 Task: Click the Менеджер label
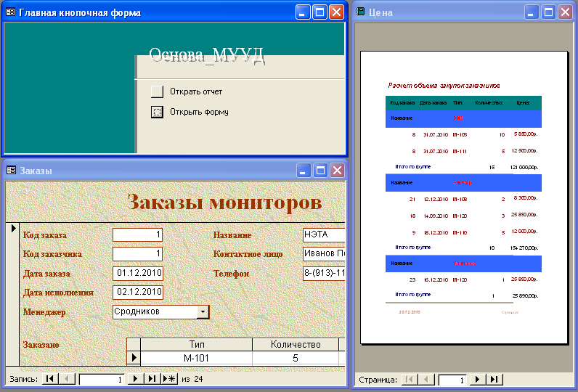coord(44,312)
